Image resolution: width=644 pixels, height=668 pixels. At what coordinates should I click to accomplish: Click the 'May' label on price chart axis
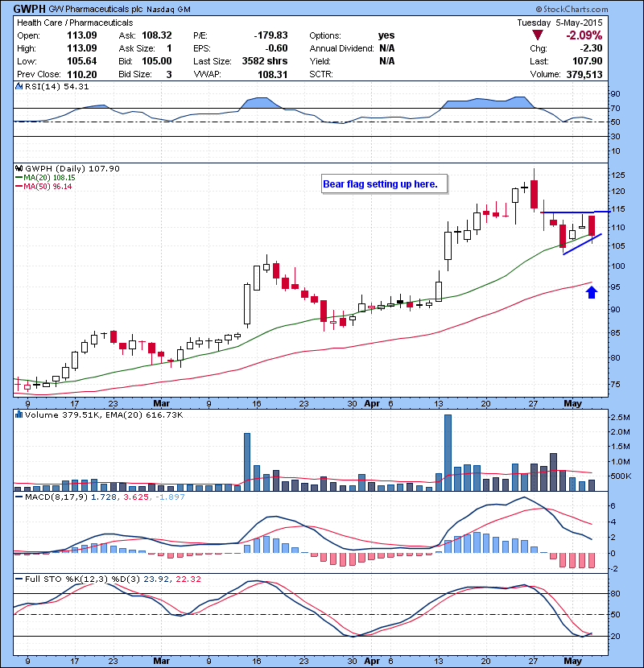coord(572,403)
